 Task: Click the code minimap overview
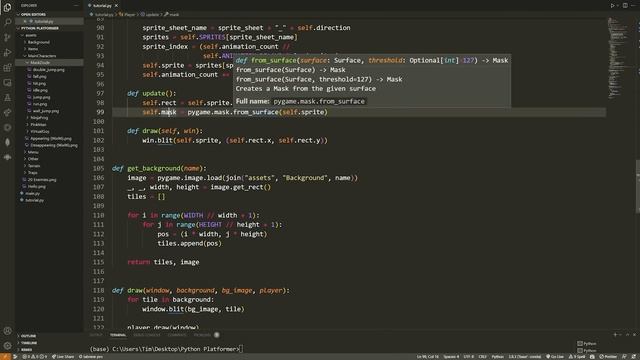619,57
